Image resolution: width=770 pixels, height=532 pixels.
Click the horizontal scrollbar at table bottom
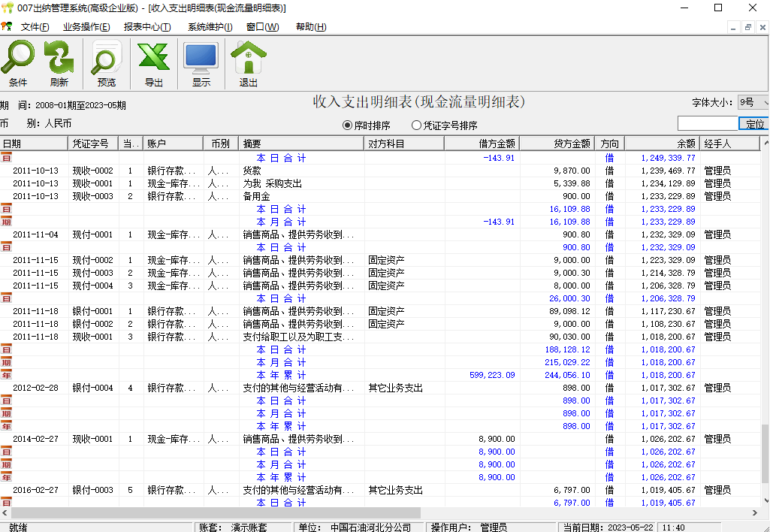[376, 512]
